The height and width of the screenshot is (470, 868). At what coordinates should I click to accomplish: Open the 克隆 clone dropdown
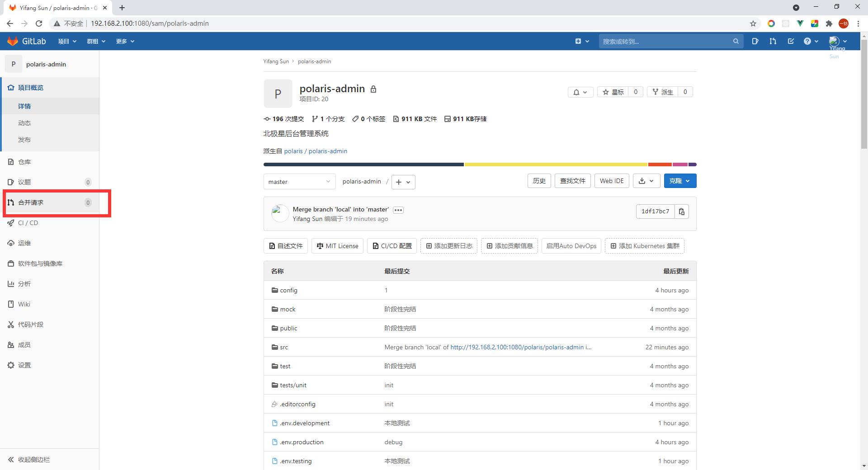pos(680,181)
